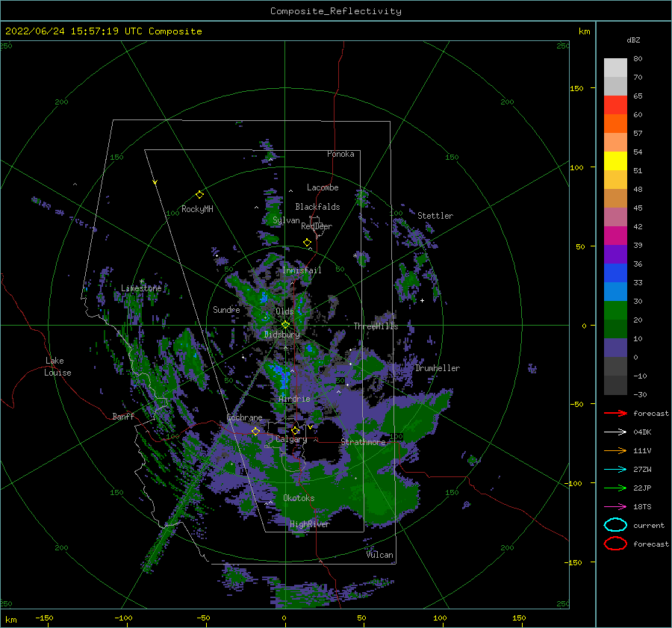This screenshot has height=628, width=672.
Task: Click yellow diamond marker below Cochrane
Action: [x=255, y=431]
